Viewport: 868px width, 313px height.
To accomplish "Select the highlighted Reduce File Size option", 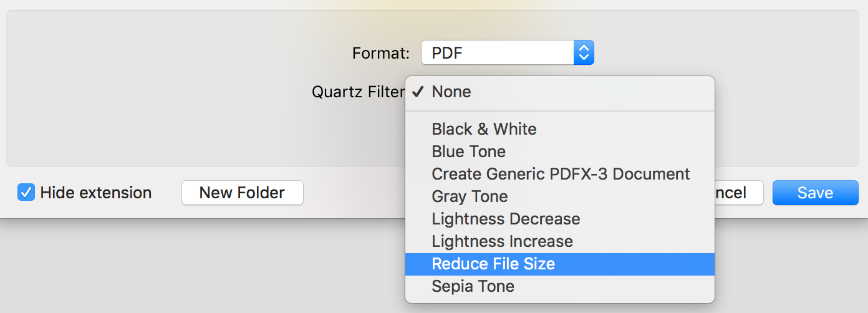I will coord(493,264).
